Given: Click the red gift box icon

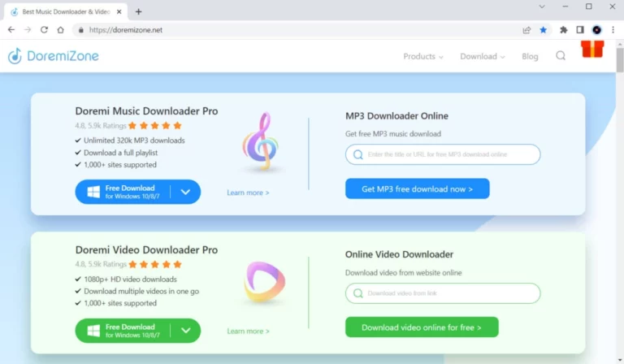Looking at the screenshot, I should click(592, 49).
